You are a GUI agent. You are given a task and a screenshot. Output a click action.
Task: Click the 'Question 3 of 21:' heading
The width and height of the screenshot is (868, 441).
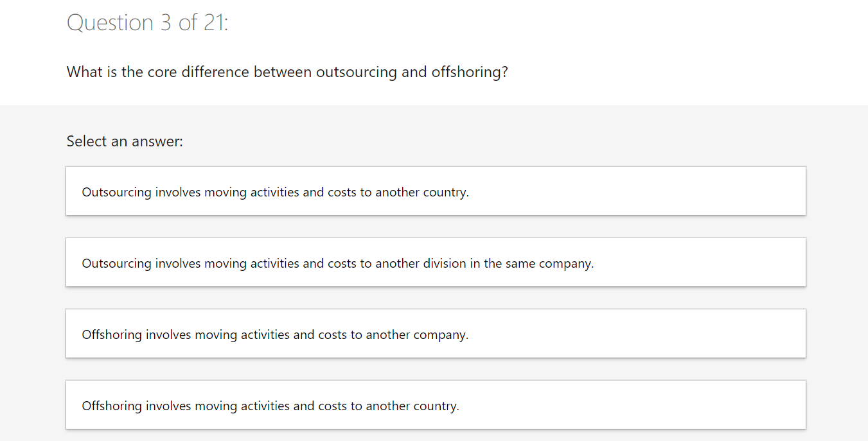(x=148, y=23)
